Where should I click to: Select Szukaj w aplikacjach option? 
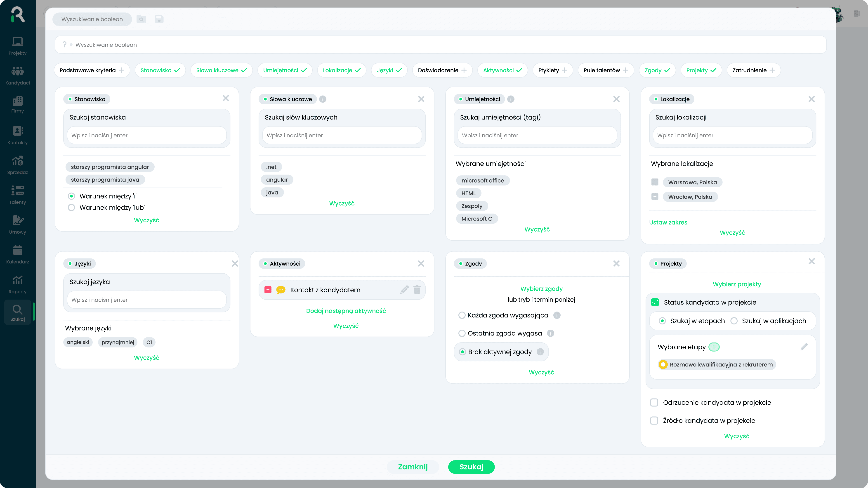point(734,321)
